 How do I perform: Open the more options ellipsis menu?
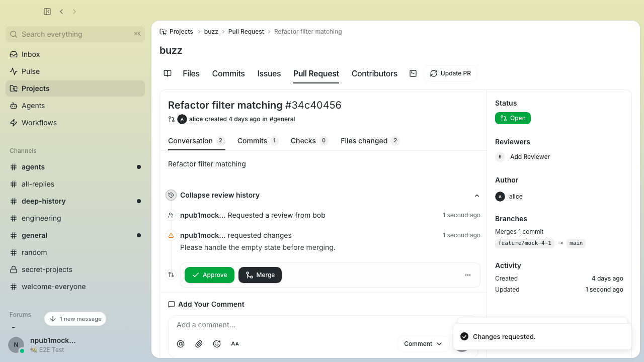[x=468, y=275]
